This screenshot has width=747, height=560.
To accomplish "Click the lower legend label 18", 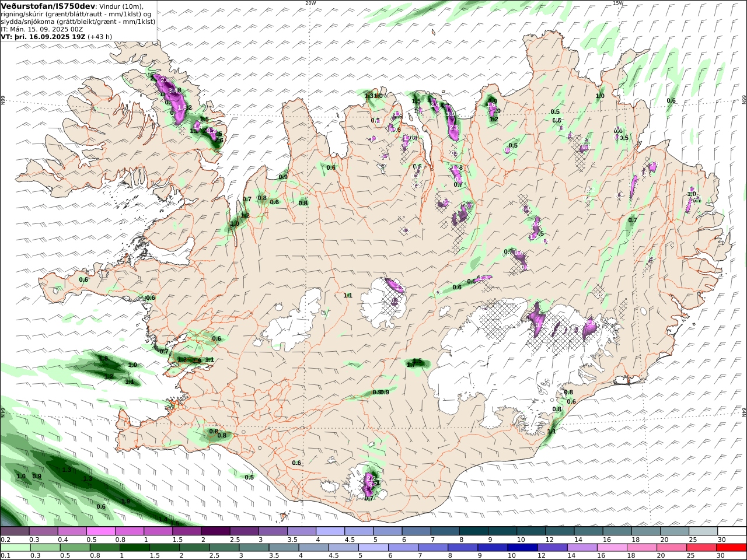I will pos(631,556).
